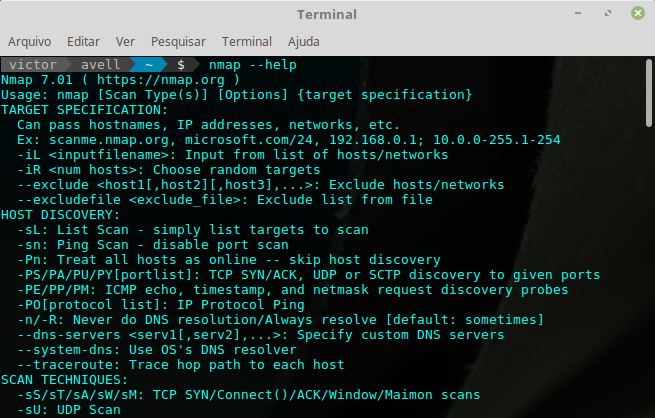Click the vertical scrollbar handle

click(648, 93)
